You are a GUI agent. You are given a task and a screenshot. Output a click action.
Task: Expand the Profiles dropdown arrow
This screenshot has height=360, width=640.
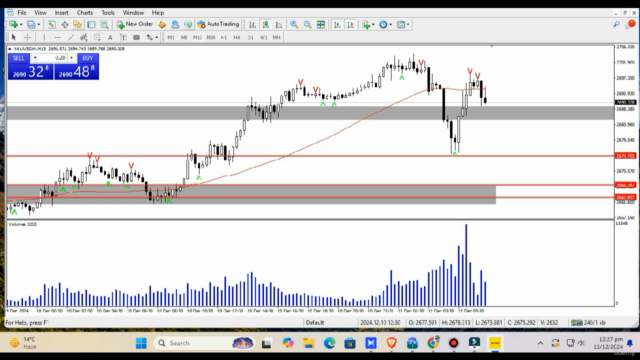point(39,24)
